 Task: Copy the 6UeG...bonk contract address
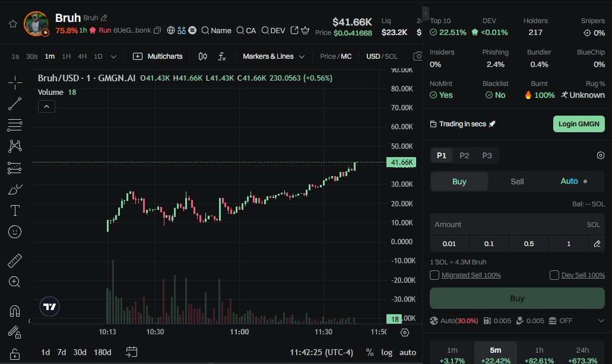[x=157, y=30]
